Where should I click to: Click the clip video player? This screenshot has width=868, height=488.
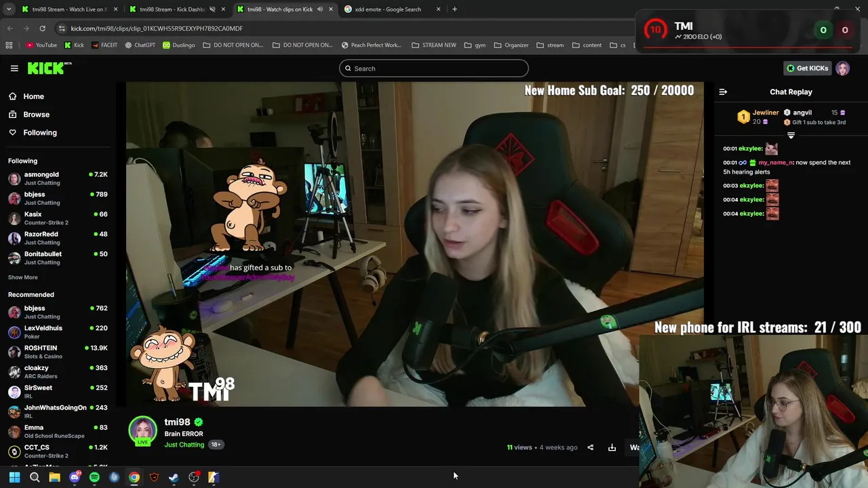coord(415,244)
